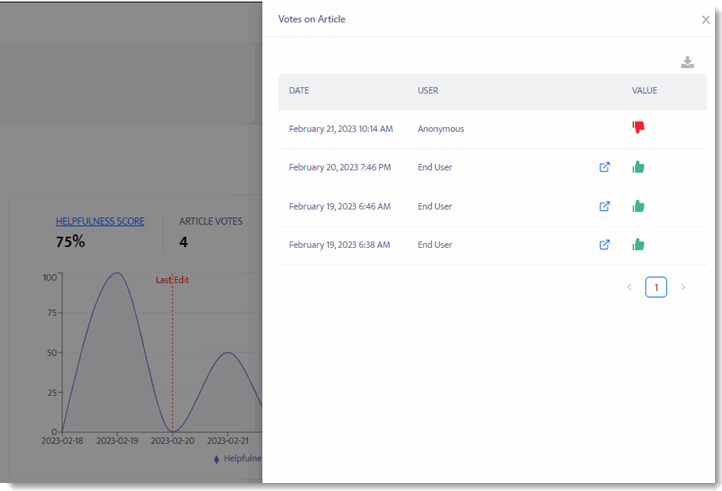This screenshot has height=491, width=722.
Task: Click the Helpfulness legend diamond icon
Action: [216, 459]
